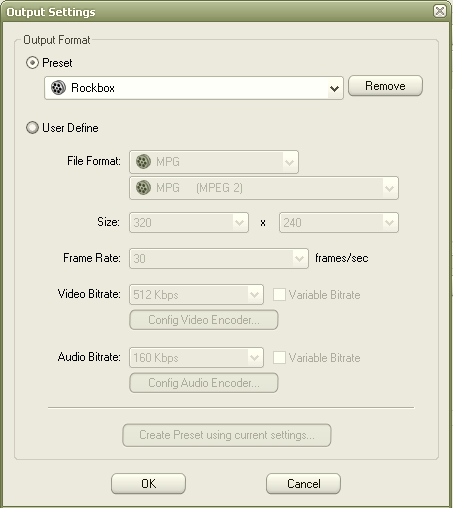Open the Audio Bitrate 160 Kbps dropdown
This screenshot has width=453, height=508.
(x=254, y=358)
